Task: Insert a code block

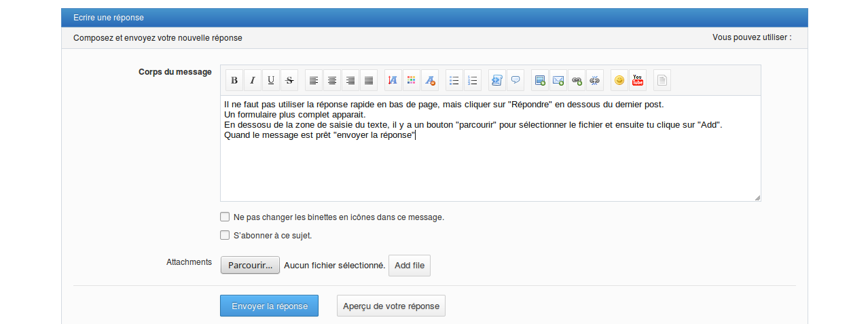Action: pyautogui.click(x=496, y=80)
